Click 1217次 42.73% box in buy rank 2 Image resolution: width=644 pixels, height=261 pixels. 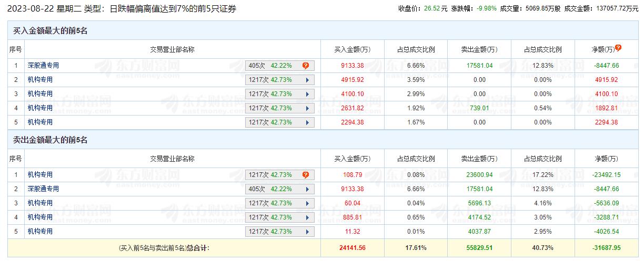pos(280,80)
